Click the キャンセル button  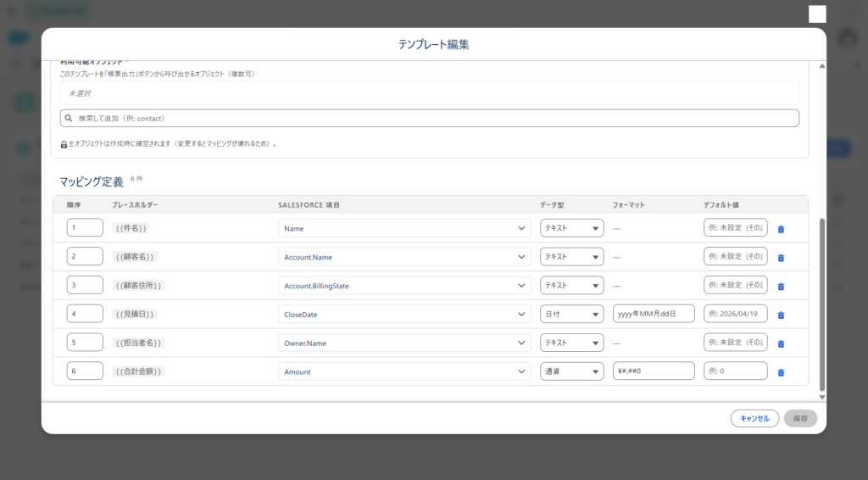(754, 419)
